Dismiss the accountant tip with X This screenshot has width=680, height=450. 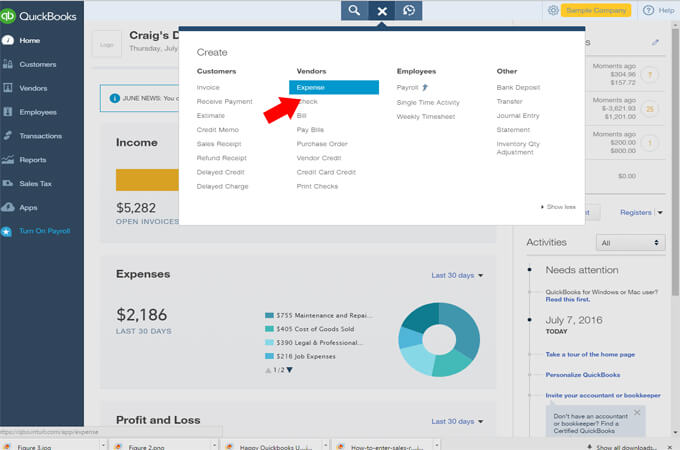pos(637,412)
